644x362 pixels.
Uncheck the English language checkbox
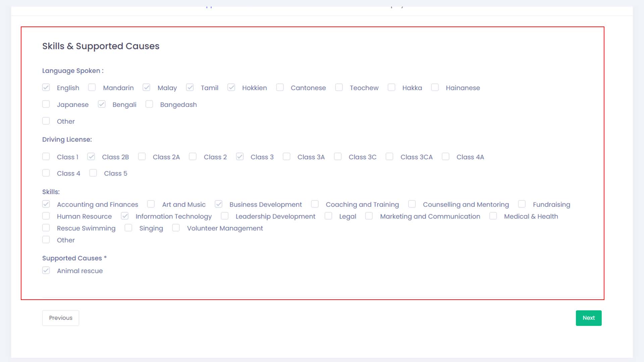point(46,87)
